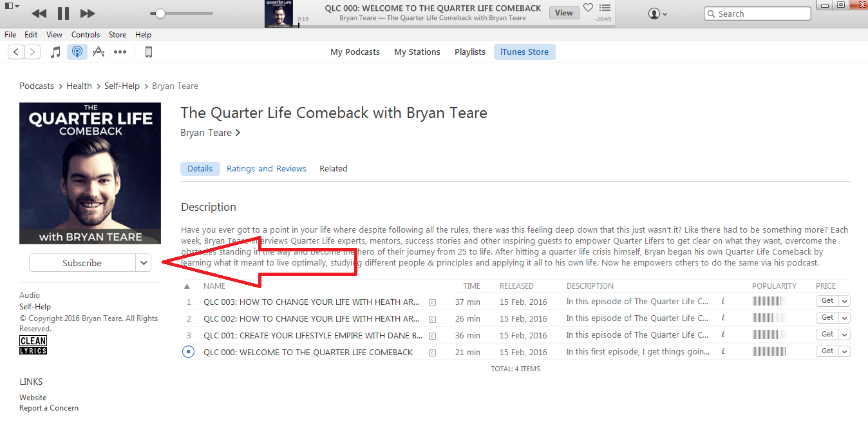Select the QLC 003 episode row title
The image size is (868, 437).
pos(312,302)
